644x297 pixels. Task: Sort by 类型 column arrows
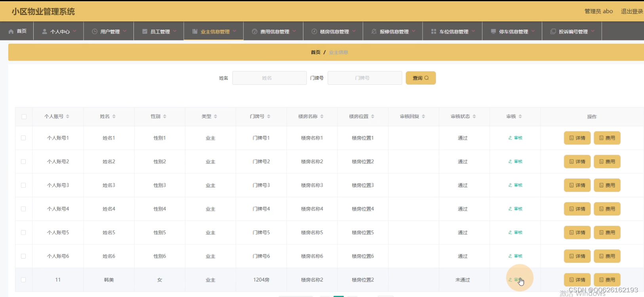click(x=215, y=116)
